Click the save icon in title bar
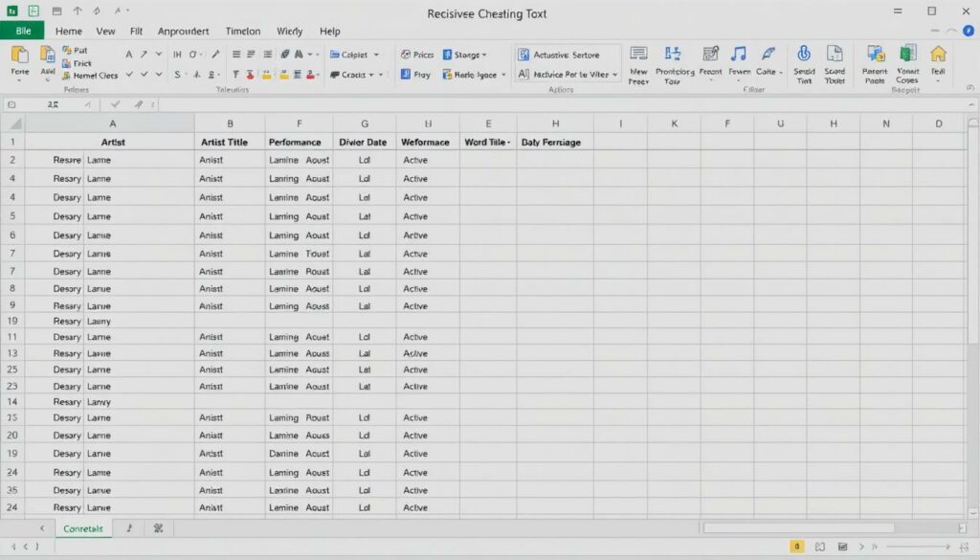 [56, 11]
